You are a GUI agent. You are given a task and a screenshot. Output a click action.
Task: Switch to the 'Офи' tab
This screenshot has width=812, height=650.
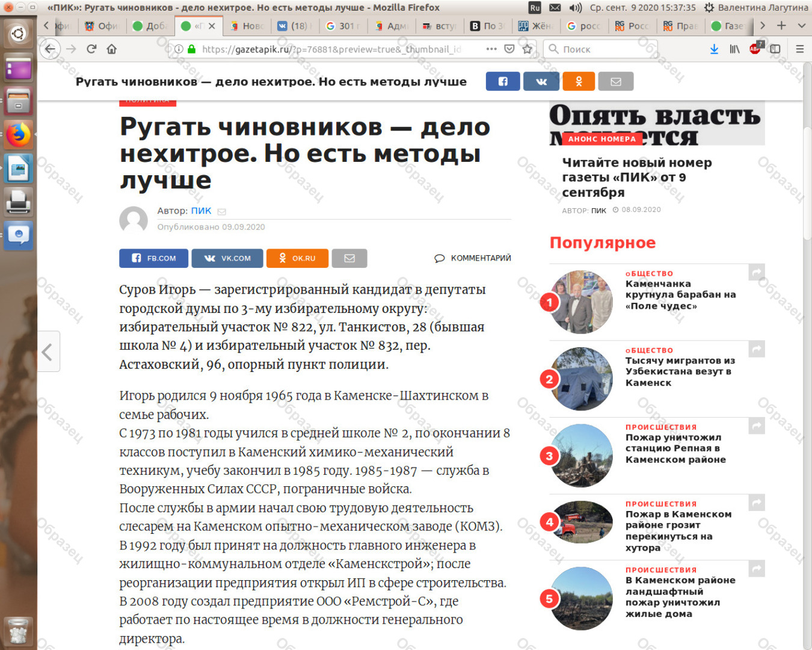tap(103, 26)
